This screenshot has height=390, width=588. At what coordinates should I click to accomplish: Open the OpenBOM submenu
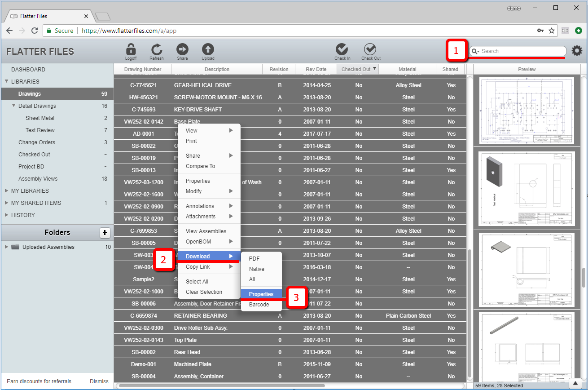209,241
